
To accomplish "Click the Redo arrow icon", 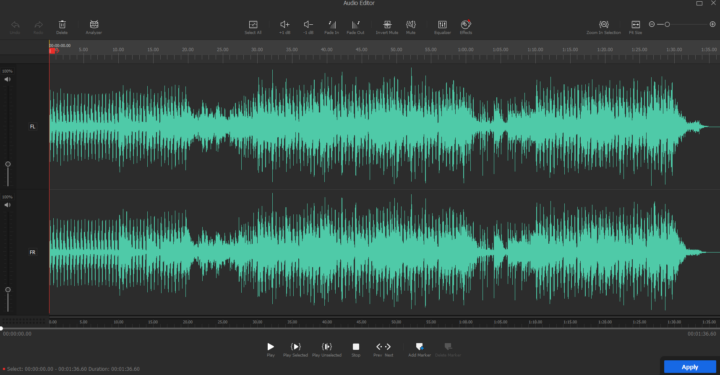I will 39,24.
